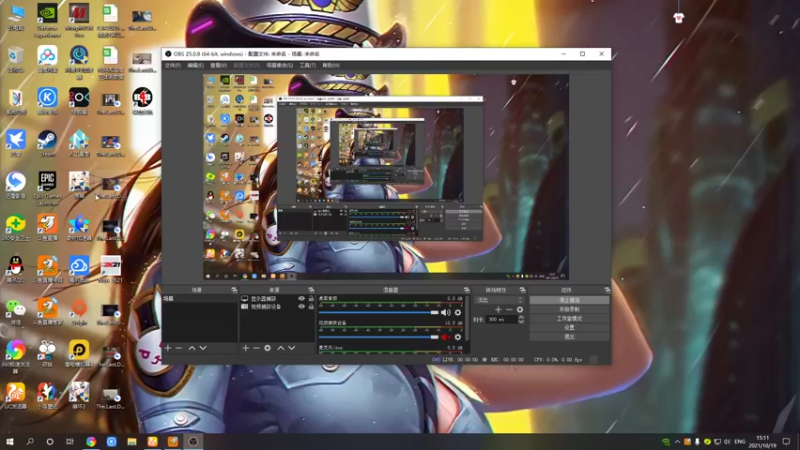
Task: Open taskbar search magnifier
Action: [x=30, y=442]
